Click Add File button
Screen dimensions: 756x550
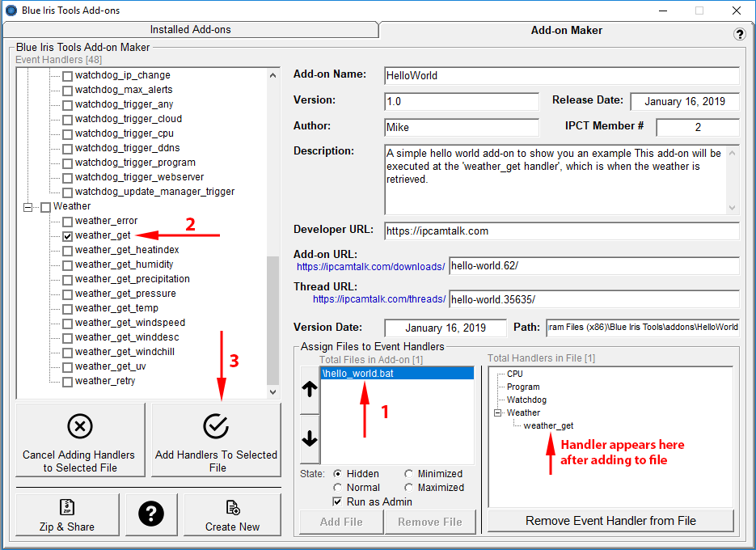coord(341,522)
